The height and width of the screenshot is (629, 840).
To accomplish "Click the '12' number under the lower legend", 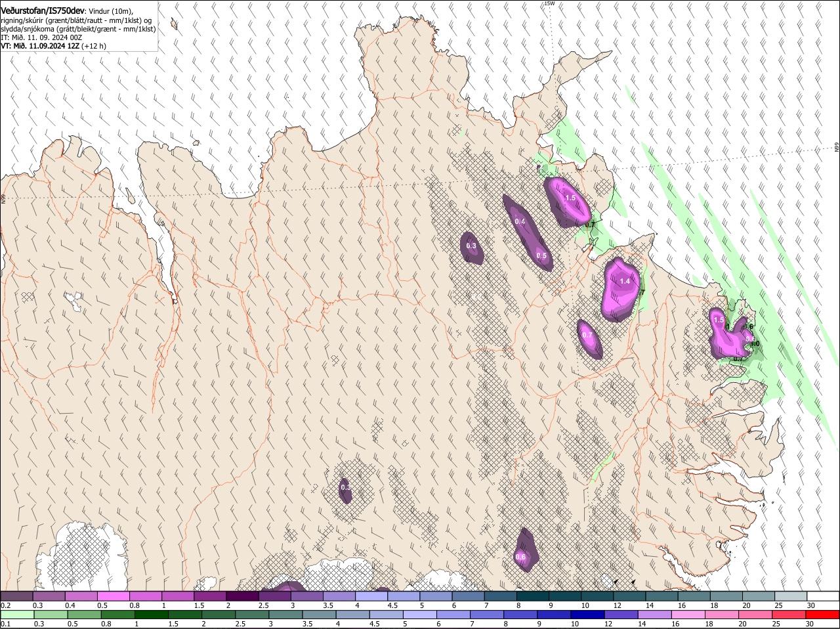I will pyautogui.click(x=608, y=624).
